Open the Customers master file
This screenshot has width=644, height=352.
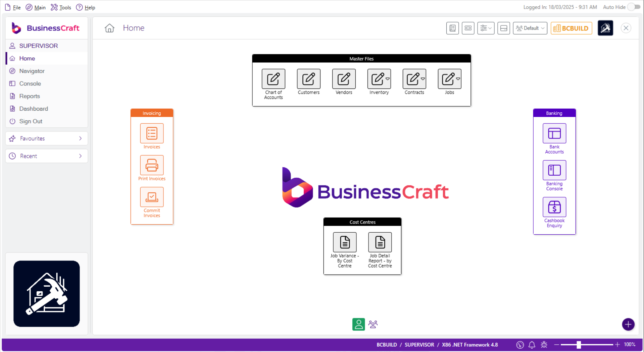(308, 79)
